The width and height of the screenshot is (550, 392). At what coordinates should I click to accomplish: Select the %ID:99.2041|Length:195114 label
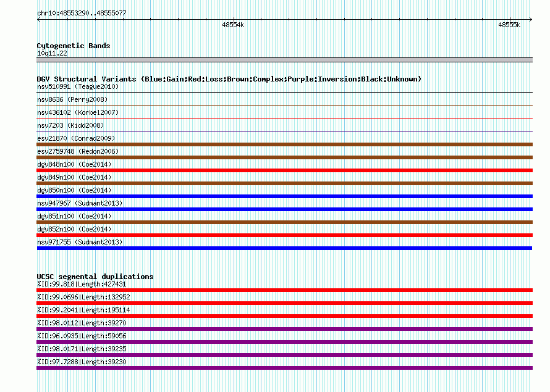tap(83, 310)
